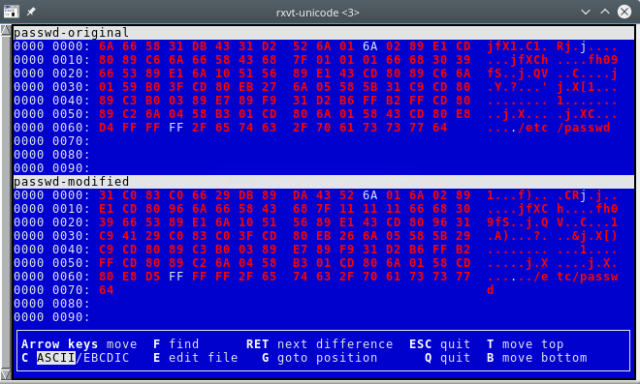Click the white FF byte in passwd-modified row 0060
This screenshot has width=640, height=384.
(176, 276)
